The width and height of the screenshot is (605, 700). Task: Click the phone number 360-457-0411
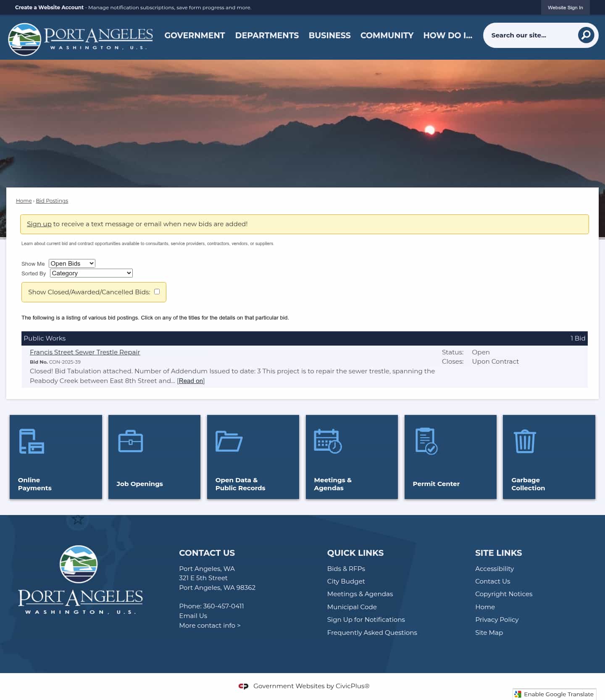point(223,606)
